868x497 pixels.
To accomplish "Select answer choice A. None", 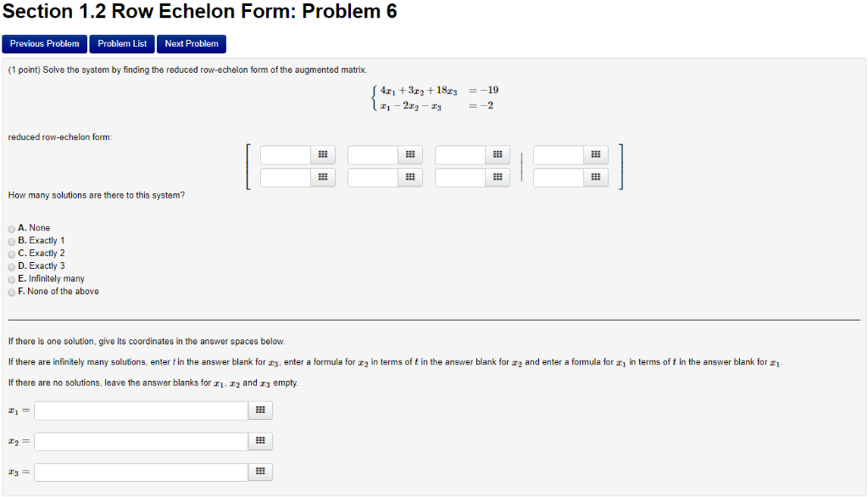I will pyautogui.click(x=11, y=227).
